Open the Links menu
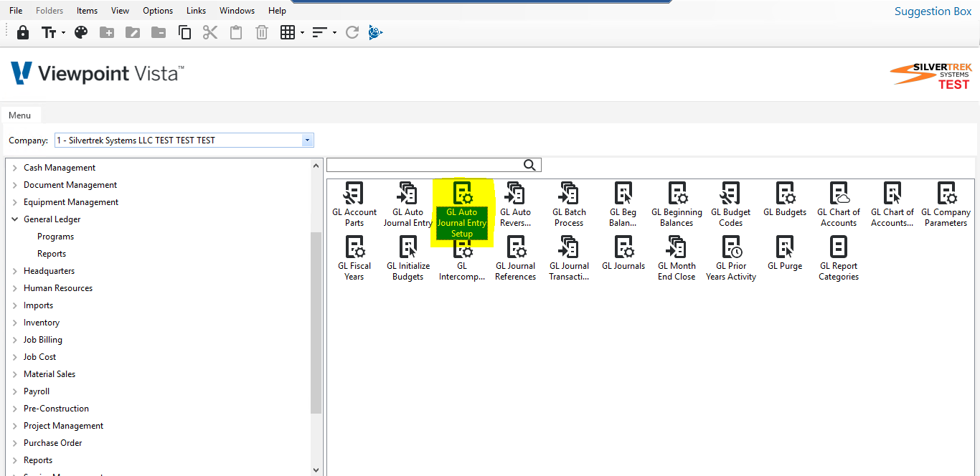980x476 pixels. (196, 11)
